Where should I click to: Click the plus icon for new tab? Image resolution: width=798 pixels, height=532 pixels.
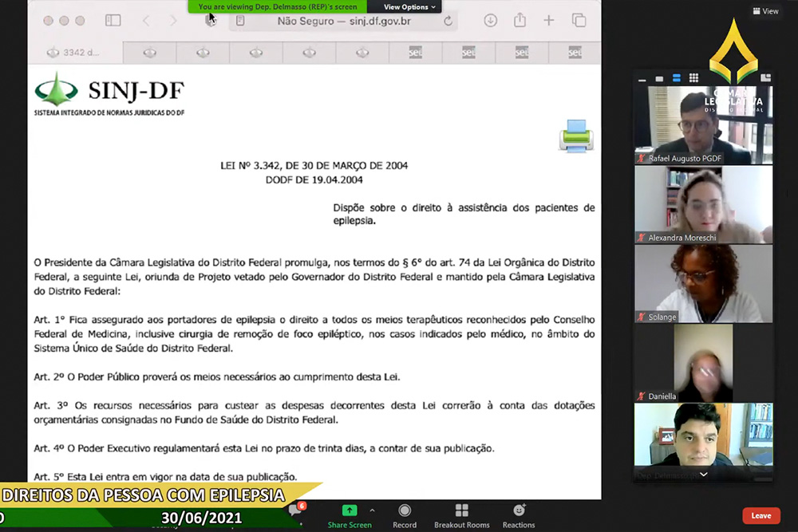click(x=549, y=21)
